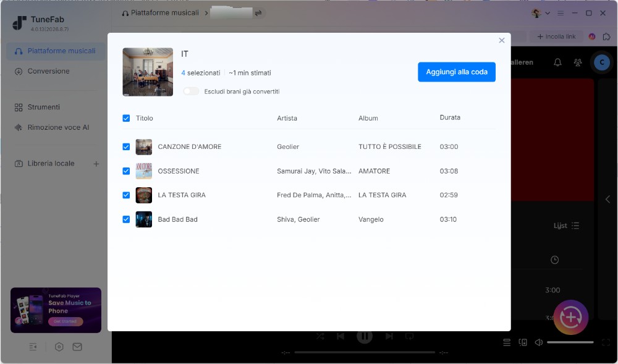The image size is (618, 364).
Task: Open the queue icon in player
Action: click(507, 342)
